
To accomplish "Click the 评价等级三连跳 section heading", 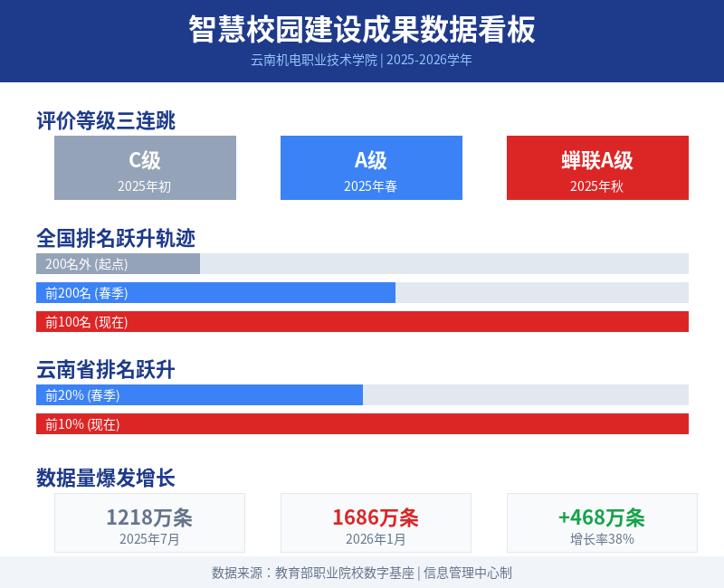I will point(106,121).
